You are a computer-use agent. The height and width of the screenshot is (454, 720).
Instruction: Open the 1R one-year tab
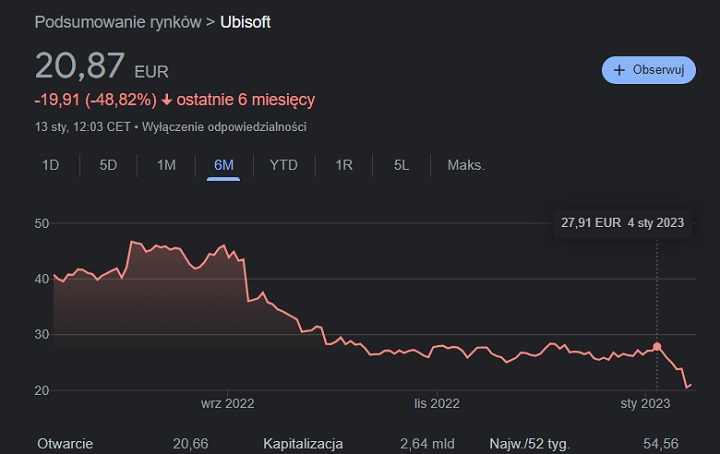344,165
